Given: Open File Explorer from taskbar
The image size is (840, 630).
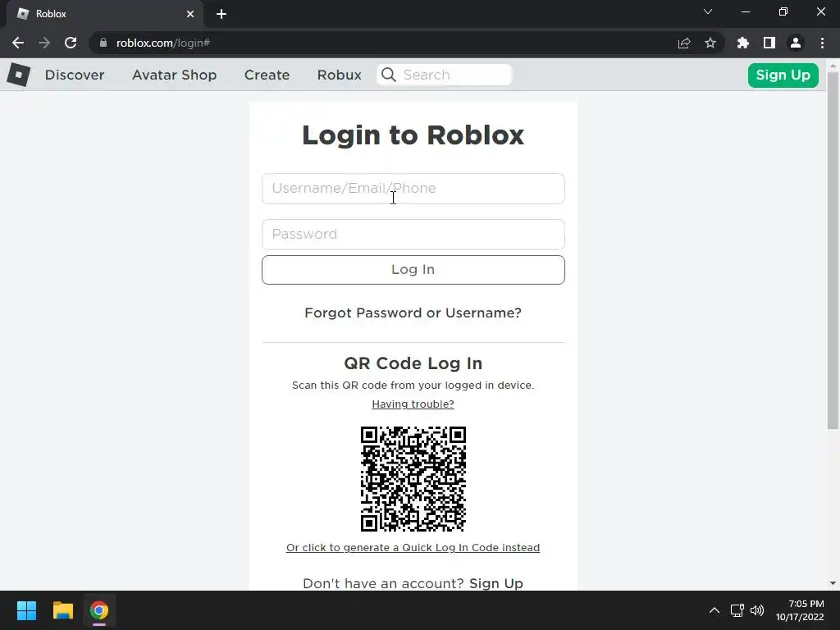Looking at the screenshot, I should [x=62, y=610].
